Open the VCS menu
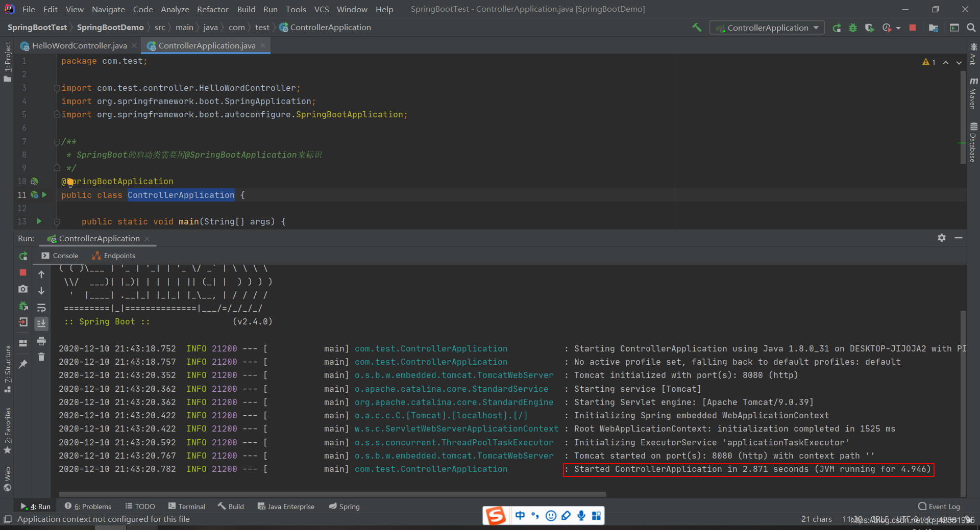The image size is (980, 530). pyautogui.click(x=322, y=9)
